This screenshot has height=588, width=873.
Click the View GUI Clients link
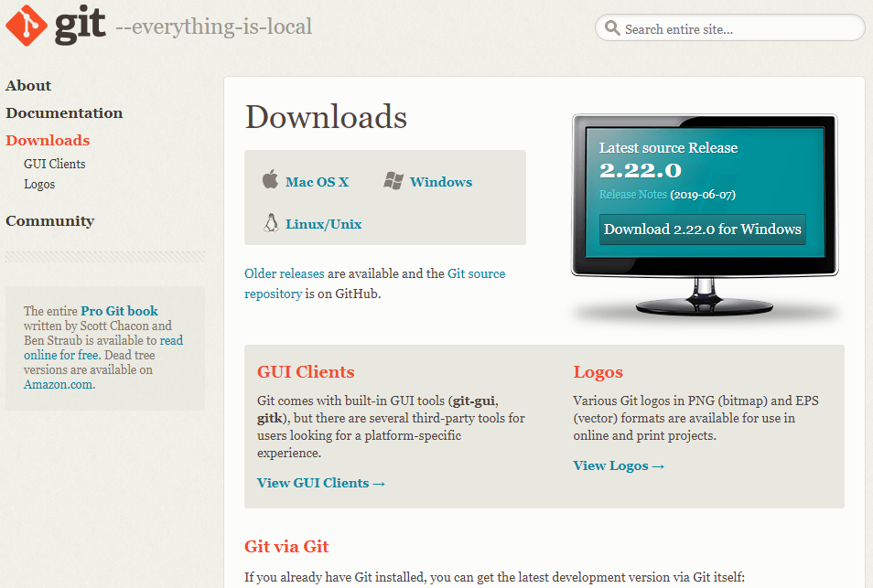pyautogui.click(x=321, y=483)
